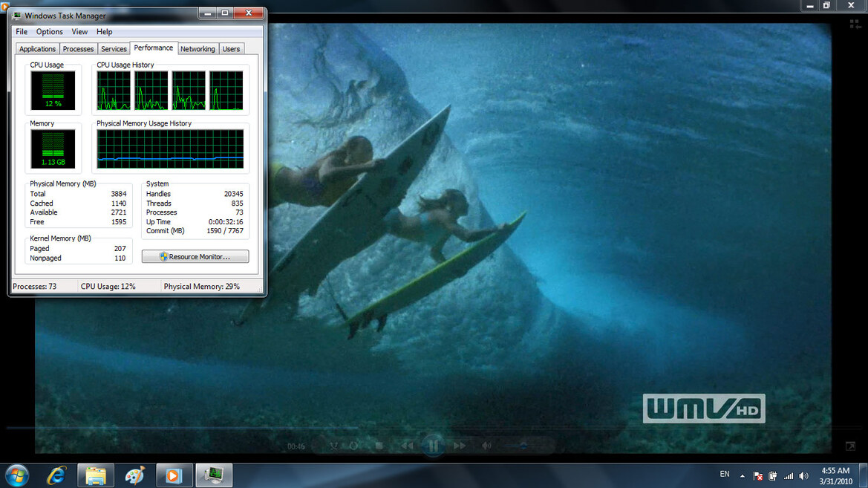Select the Performance tab
The width and height of the screenshot is (868, 488).
pyautogui.click(x=154, y=48)
